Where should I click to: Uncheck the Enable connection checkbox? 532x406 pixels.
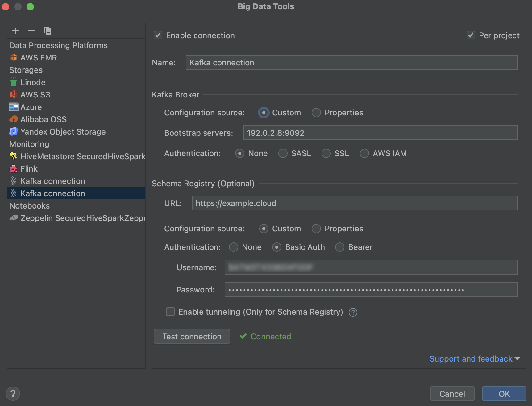158,35
